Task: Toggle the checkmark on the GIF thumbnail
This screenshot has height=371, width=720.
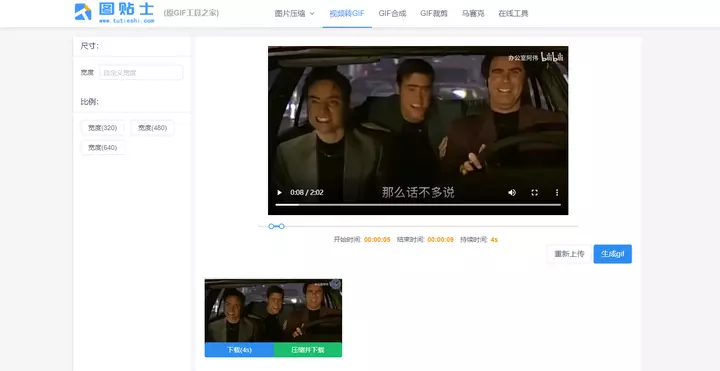Action: tap(336, 284)
